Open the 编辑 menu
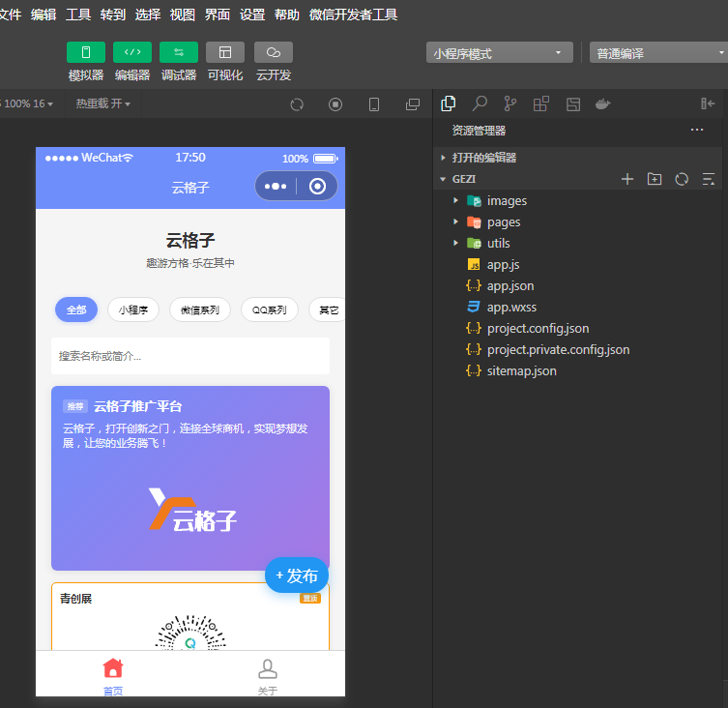Viewport: 728px width, 708px height. pyautogui.click(x=44, y=15)
